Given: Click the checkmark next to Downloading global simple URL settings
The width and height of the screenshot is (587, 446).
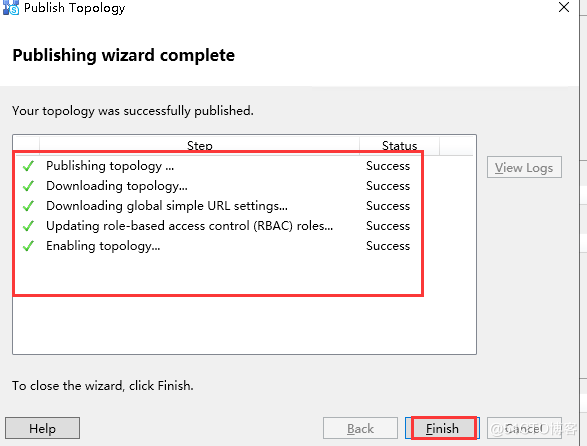Looking at the screenshot, I should (x=28, y=206).
